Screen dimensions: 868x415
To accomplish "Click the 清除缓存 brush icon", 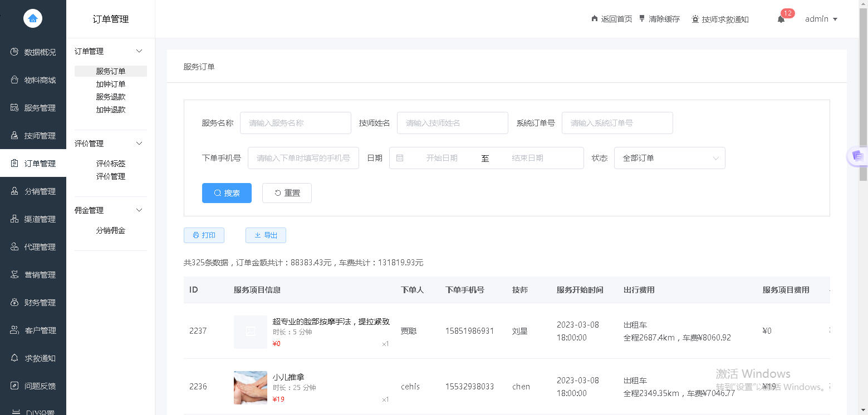I will click(x=642, y=18).
